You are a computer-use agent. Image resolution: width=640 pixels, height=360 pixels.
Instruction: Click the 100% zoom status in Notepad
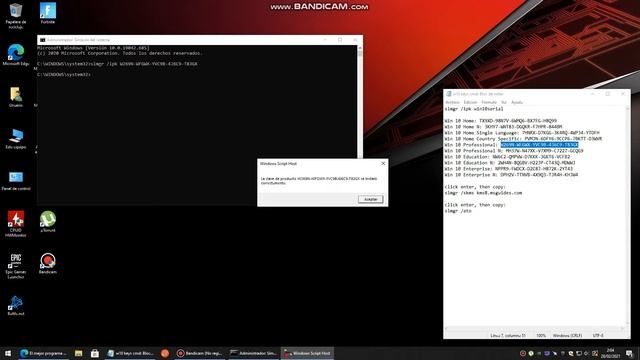(x=541, y=336)
